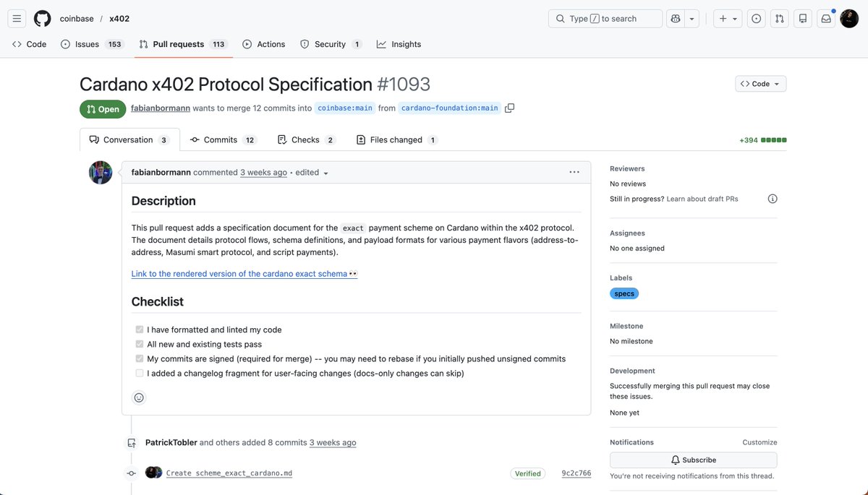Click comment timestamp '3 weeks ago'

pos(263,173)
